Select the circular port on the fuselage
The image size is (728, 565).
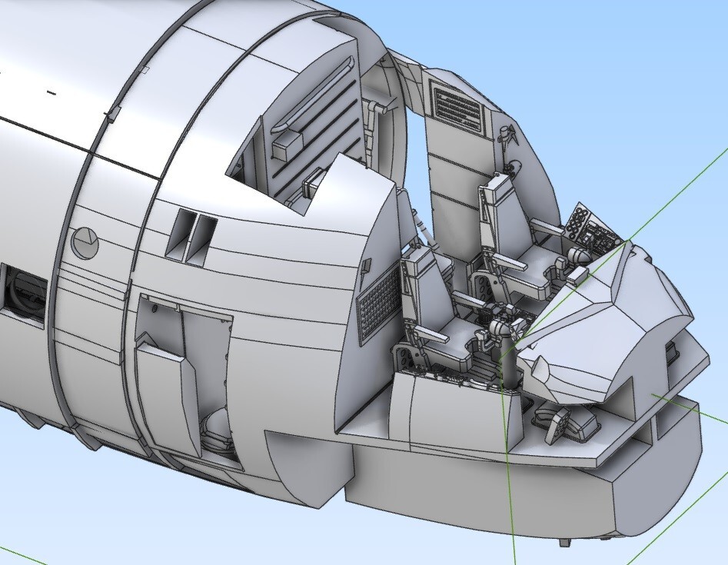(85, 243)
